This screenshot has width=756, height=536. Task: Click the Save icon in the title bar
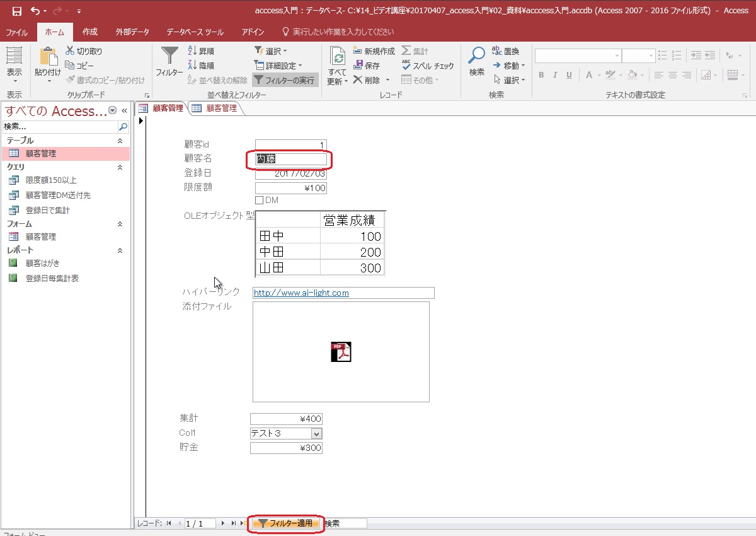click(17, 11)
